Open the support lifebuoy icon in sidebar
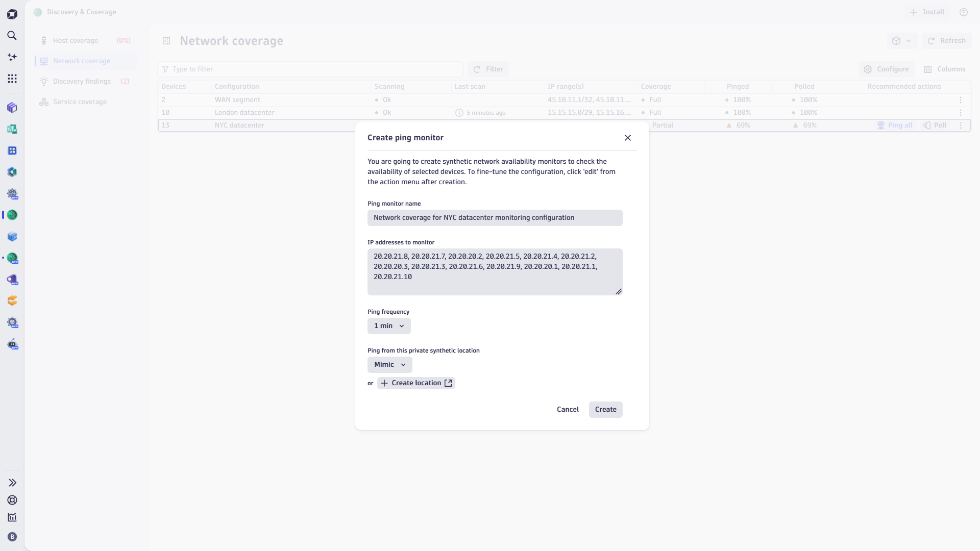The width and height of the screenshot is (980, 551). [12, 500]
